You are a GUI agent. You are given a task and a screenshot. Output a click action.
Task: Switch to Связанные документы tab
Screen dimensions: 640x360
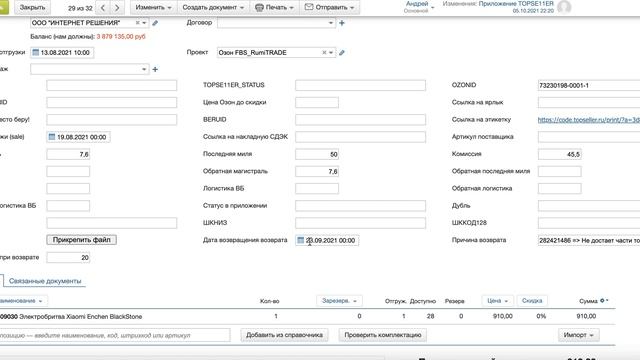point(45,281)
